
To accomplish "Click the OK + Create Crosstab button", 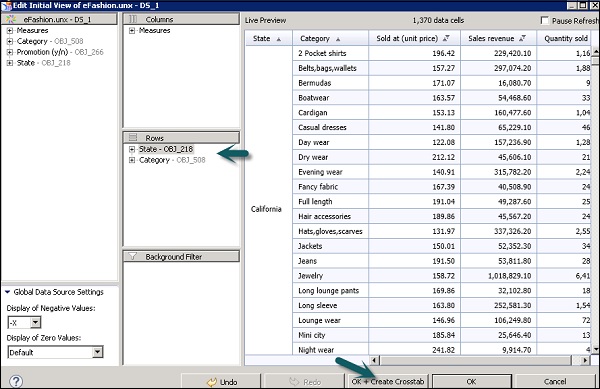I will pyautogui.click(x=388, y=381).
